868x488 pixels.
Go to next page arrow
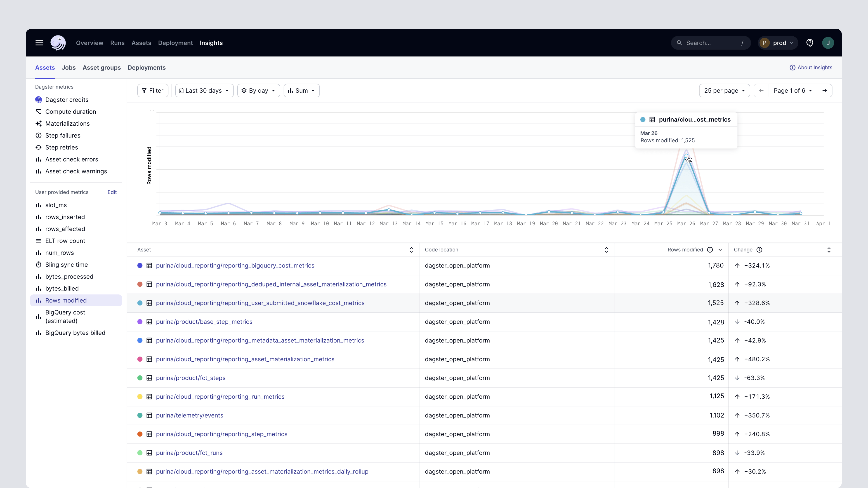[825, 91]
